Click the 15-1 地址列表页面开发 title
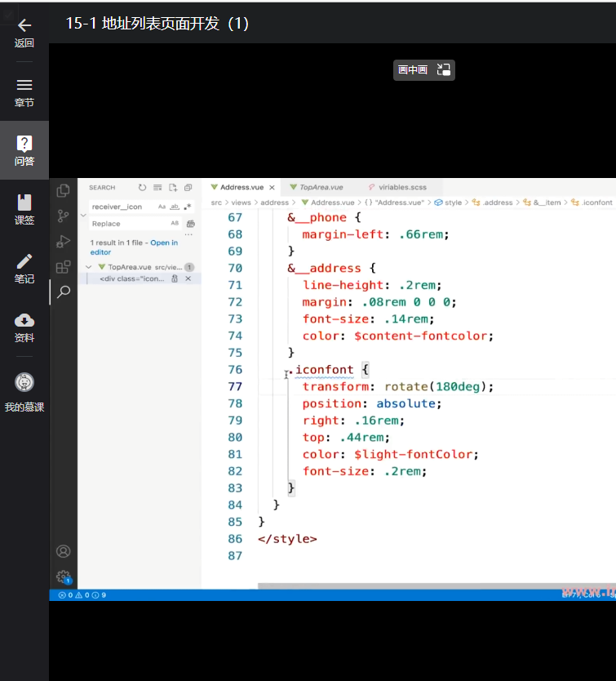The width and height of the screenshot is (616, 681). (x=157, y=24)
